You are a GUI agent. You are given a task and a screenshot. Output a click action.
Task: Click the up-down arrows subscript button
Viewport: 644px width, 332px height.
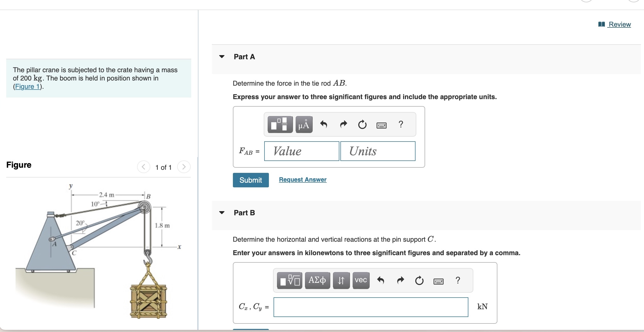tap(341, 281)
